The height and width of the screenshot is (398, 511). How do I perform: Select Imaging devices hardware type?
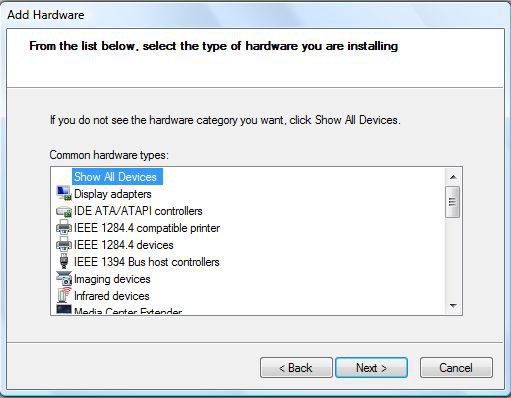[x=112, y=279]
